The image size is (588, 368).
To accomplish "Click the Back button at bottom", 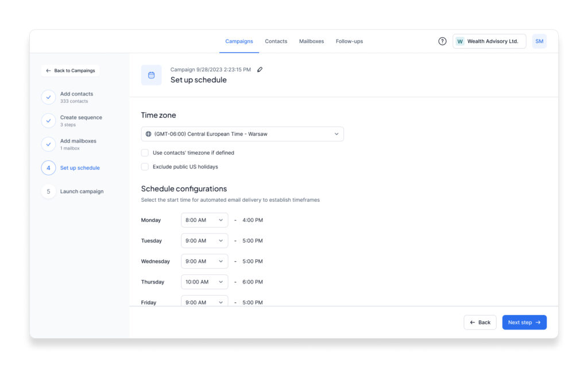I will (480, 322).
